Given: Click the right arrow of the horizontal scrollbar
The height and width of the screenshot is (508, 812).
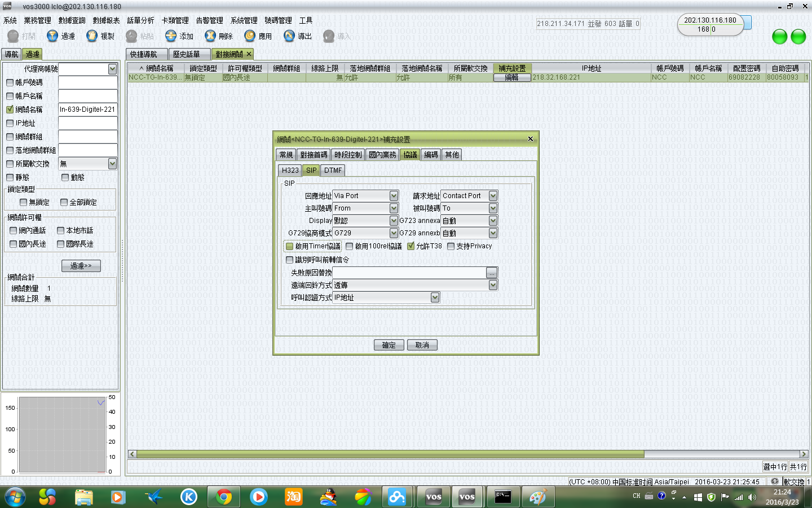Looking at the screenshot, I should click(x=804, y=454).
